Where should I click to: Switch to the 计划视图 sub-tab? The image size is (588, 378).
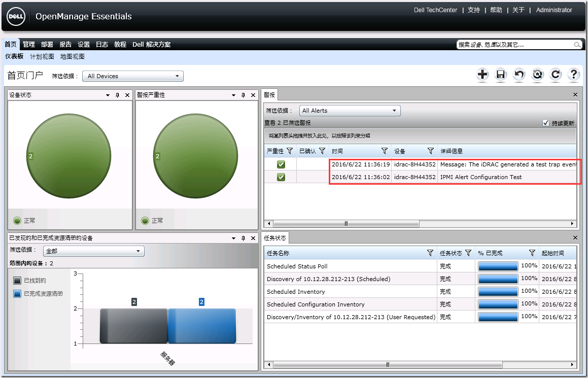click(42, 57)
